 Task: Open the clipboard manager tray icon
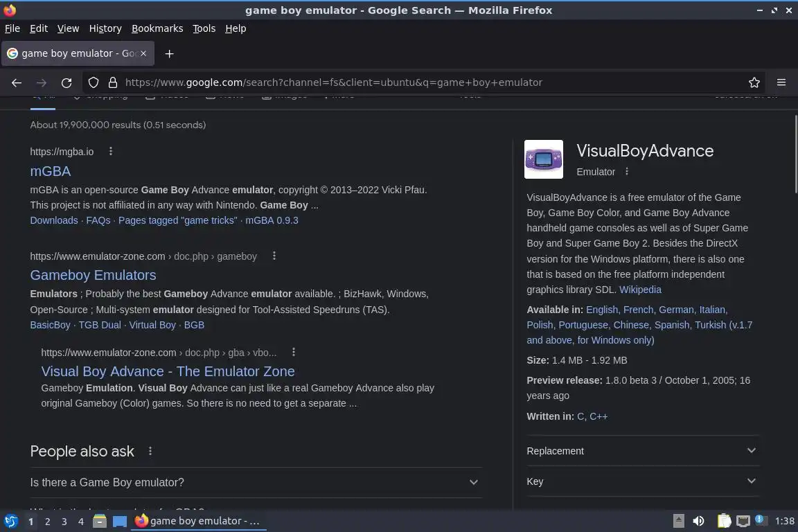pos(724,521)
